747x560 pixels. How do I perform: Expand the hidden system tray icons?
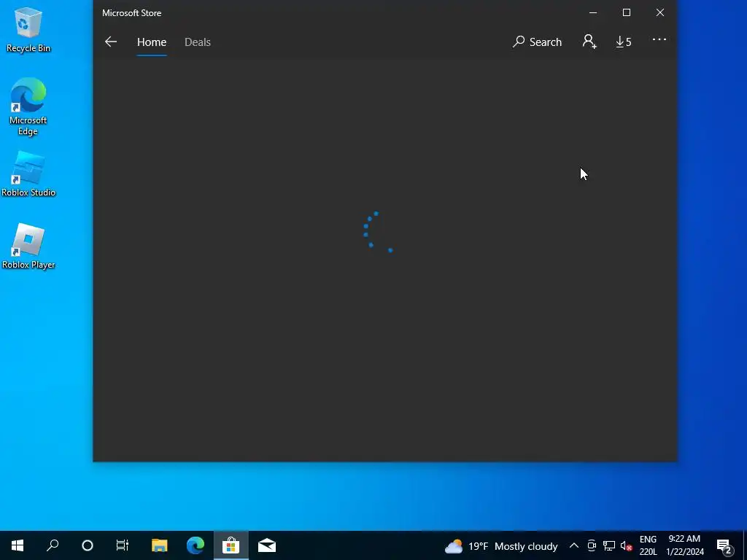click(573, 545)
